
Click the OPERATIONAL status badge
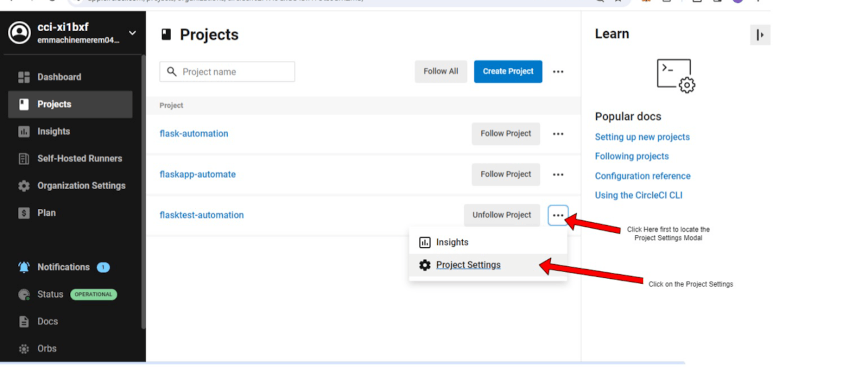coord(93,294)
